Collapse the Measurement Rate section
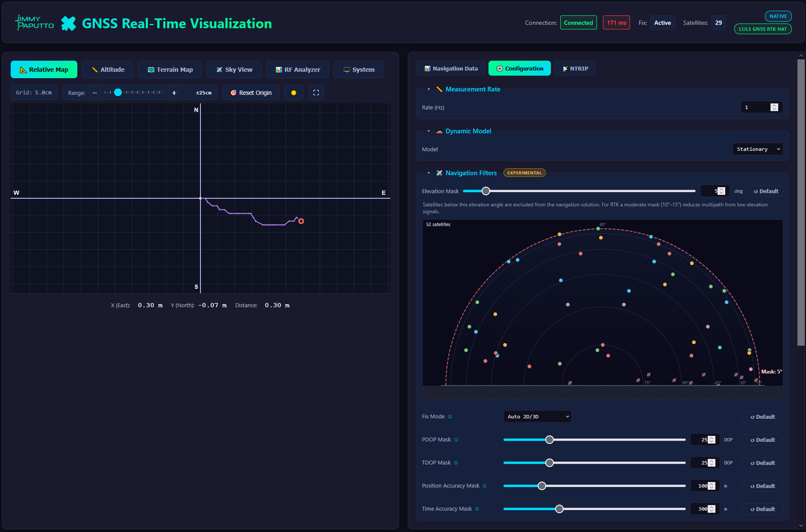Viewport: 806px width, 532px height. (x=429, y=89)
